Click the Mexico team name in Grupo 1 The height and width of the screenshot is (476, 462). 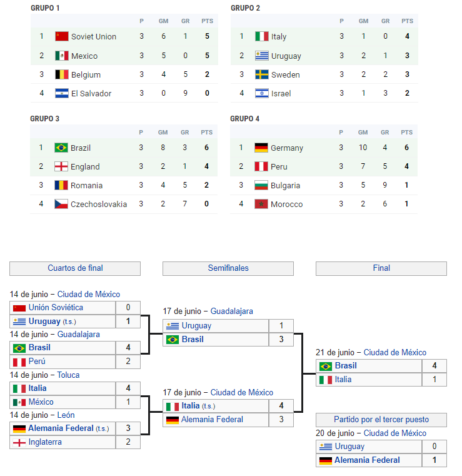[84, 56]
